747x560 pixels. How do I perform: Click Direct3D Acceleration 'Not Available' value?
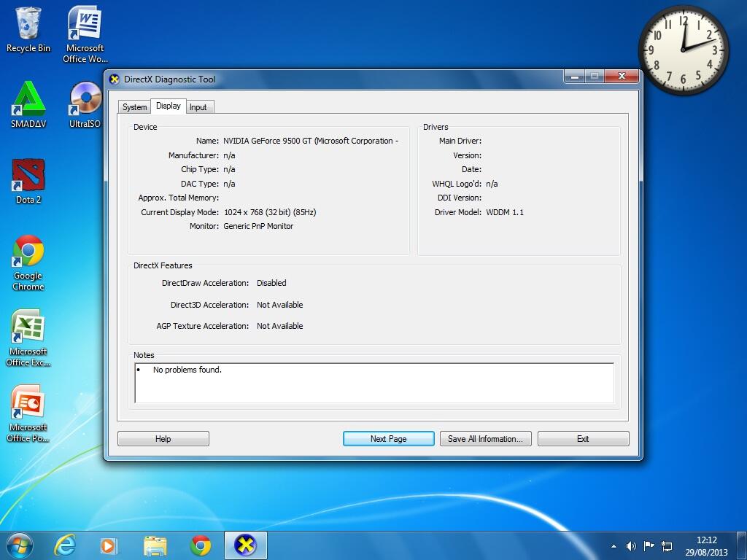279,305
